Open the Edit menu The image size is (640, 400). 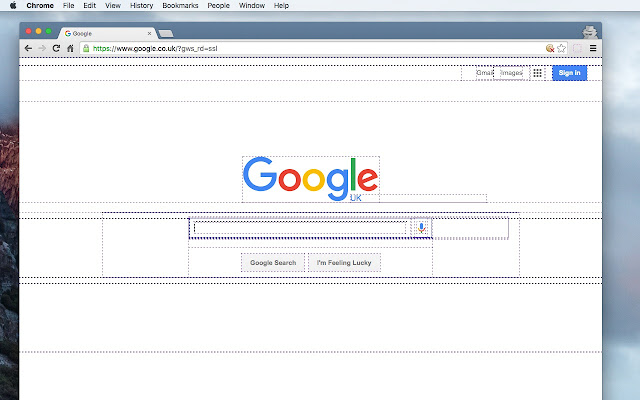(89, 5)
